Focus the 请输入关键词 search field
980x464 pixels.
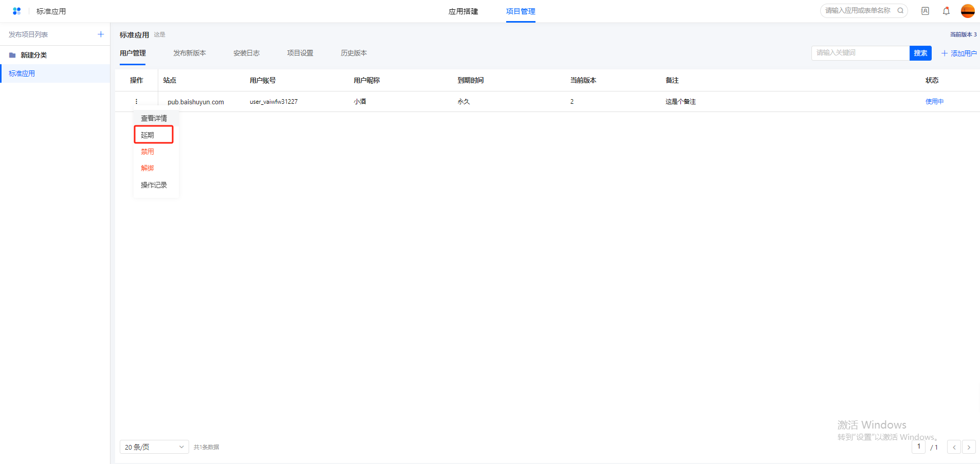click(x=860, y=53)
